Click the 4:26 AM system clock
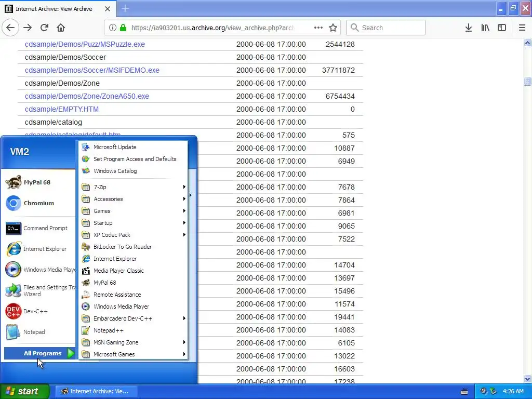 pos(513,391)
